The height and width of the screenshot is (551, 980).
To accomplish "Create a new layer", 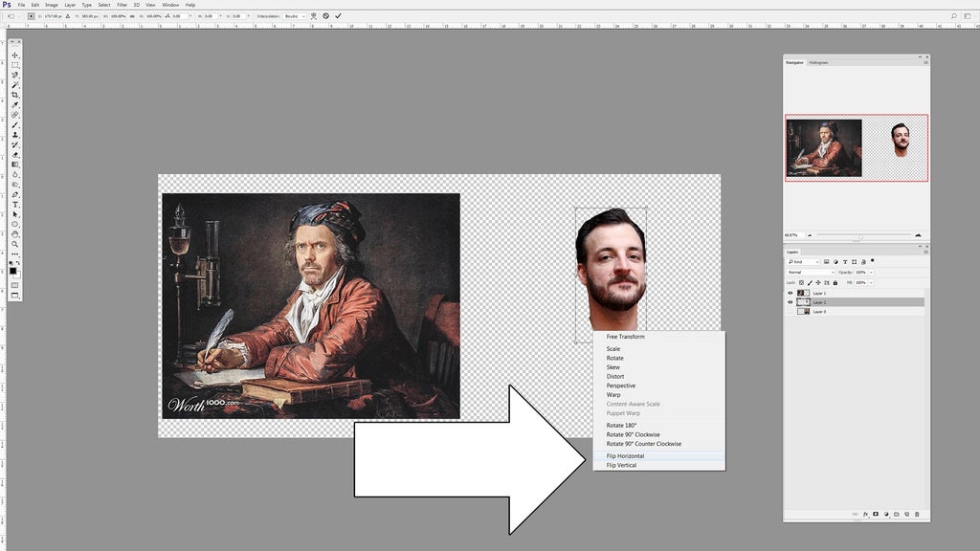I will point(907,514).
